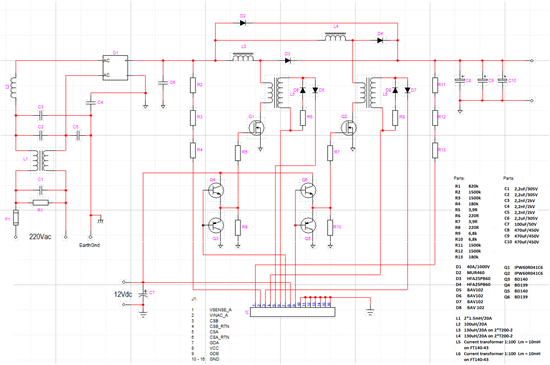
Task: Select the L1 common-mode choke transformer
Action: click(x=42, y=161)
